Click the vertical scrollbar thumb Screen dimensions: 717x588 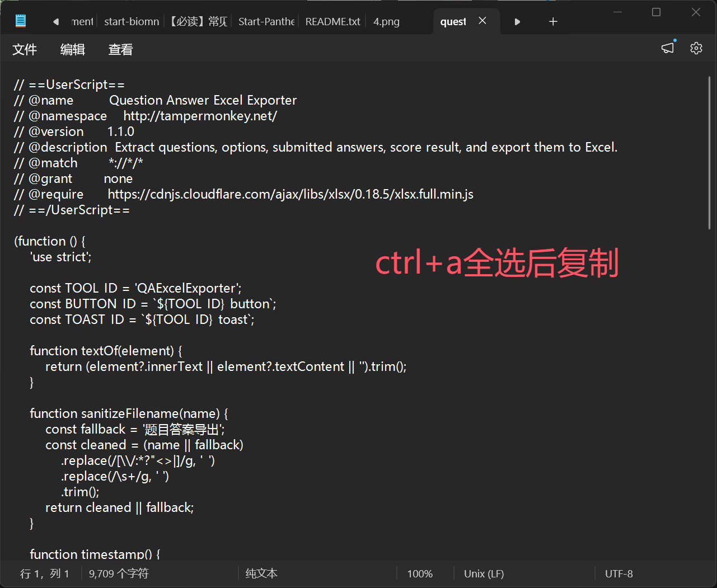tap(709, 153)
